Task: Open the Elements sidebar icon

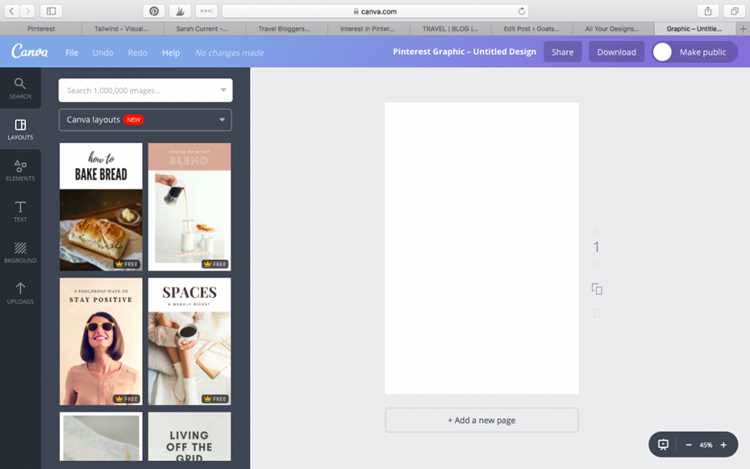Action: tap(20, 166)
